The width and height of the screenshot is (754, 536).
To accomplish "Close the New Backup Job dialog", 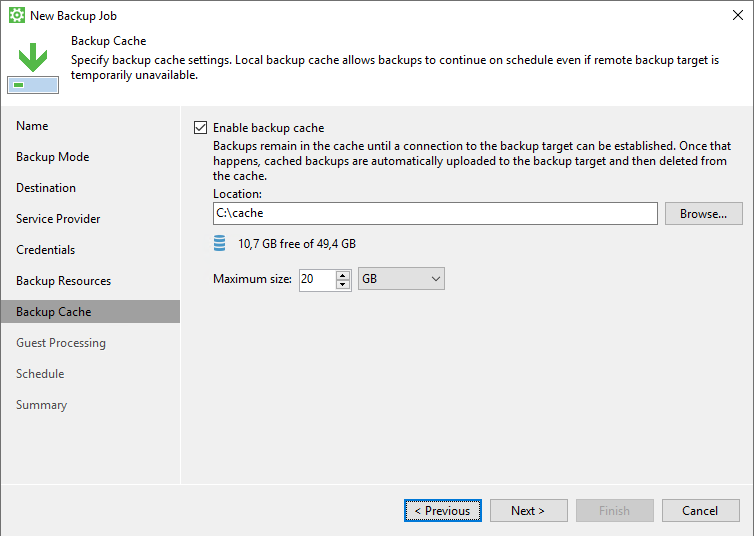I will point(738,15).
